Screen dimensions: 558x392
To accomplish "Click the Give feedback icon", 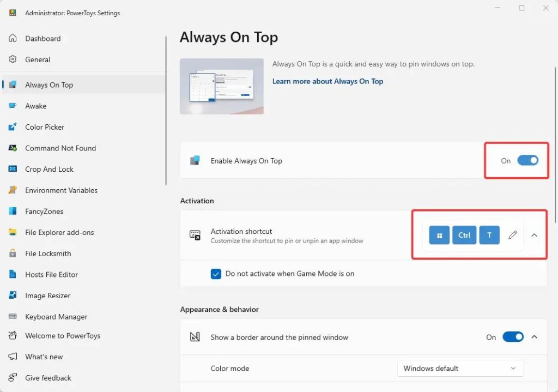I will click(x=13, y=377).
